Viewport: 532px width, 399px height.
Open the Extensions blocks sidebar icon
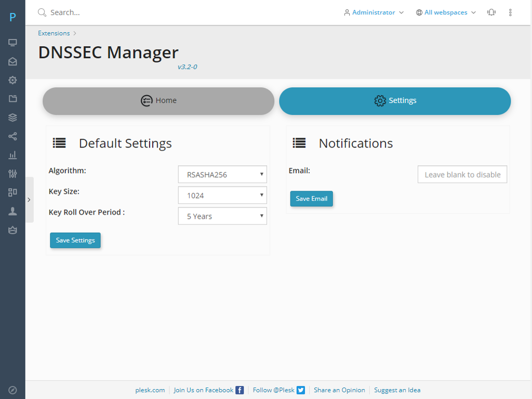12,192
